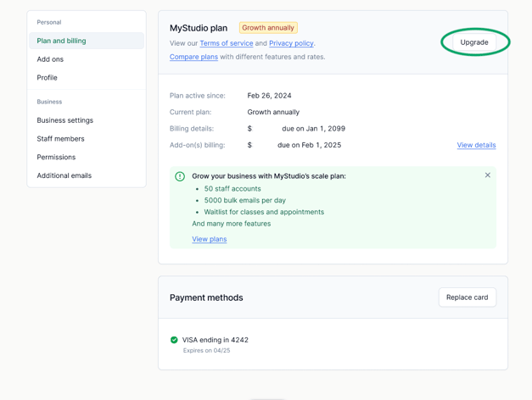This screenshot has height=400, width=532.
Task: Open Additional emails settings
Action: coord(64,175)
